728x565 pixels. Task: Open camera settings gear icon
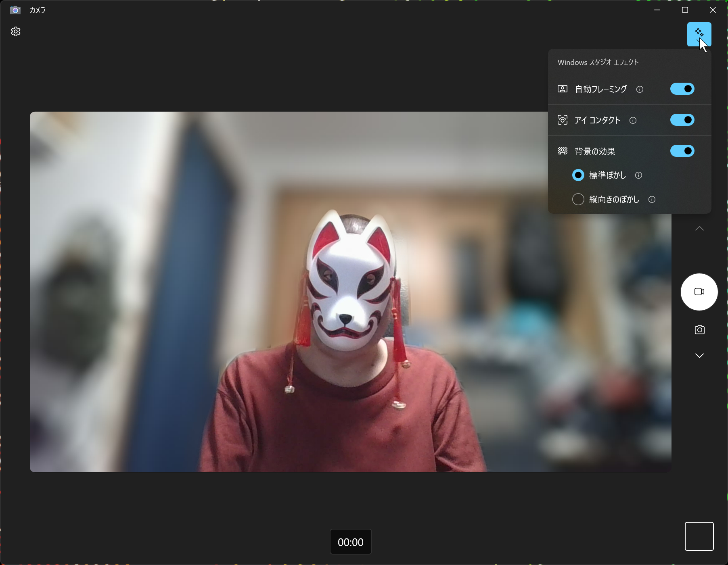16,31
